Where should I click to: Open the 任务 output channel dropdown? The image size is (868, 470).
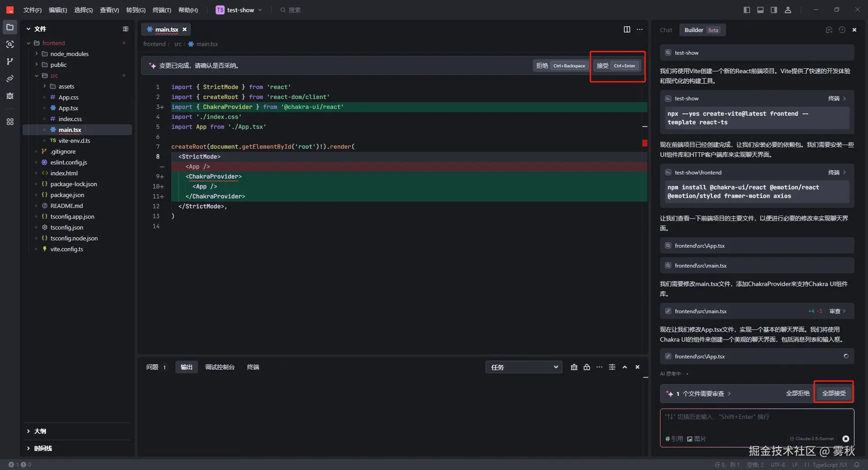pos(524,367)
